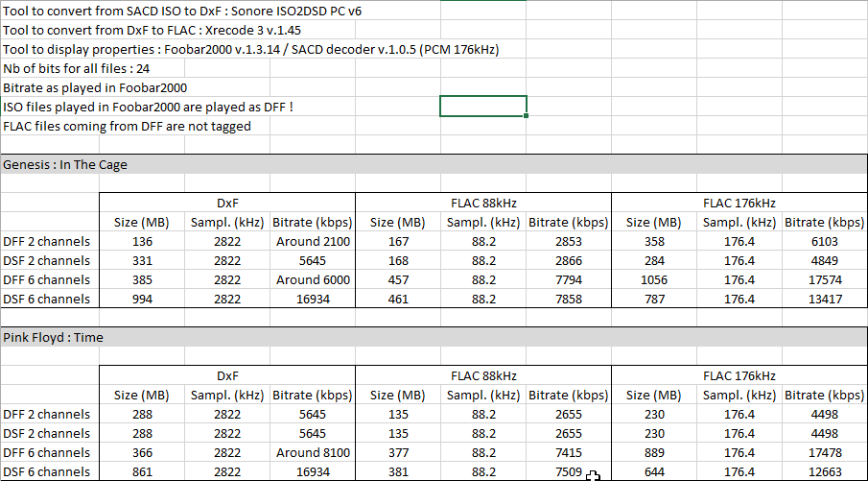868x481 pixels.
Task: Select the bitrate cell showing 7509
Action: click(x=569, y=472)
